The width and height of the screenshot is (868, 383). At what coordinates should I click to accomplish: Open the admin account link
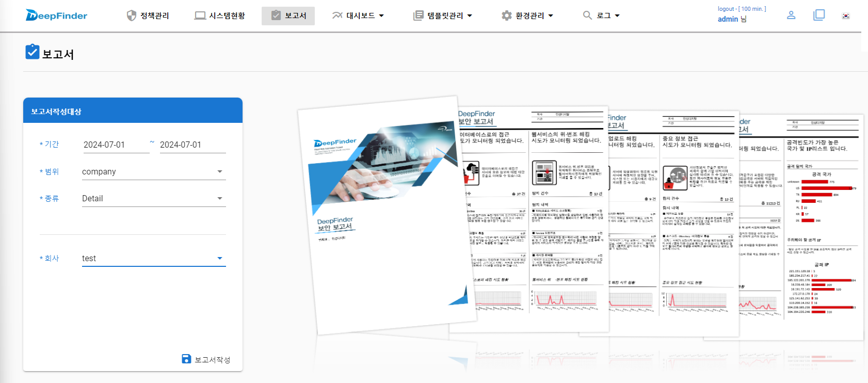coord(728,19)
